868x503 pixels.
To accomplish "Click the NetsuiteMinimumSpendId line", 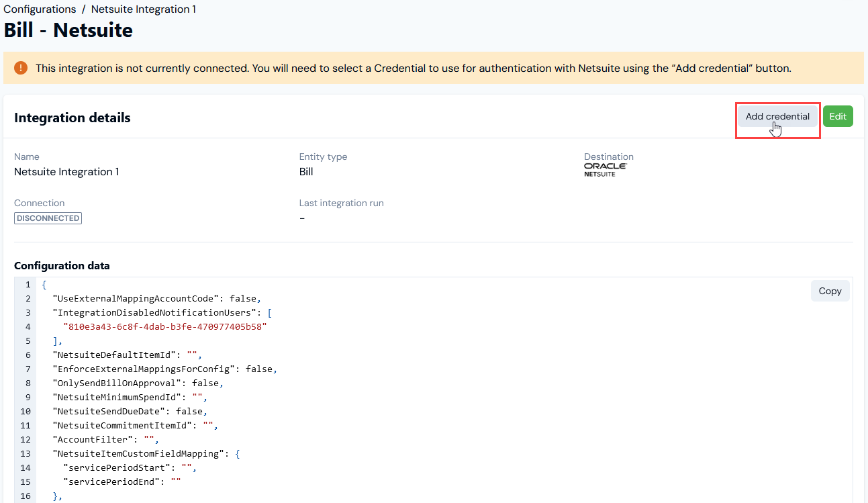I will coord(130,397).
